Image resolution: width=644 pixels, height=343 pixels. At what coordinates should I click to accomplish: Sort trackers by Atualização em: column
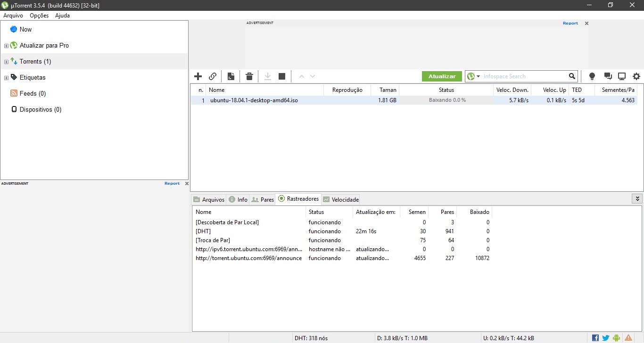[x=376, y=212]
